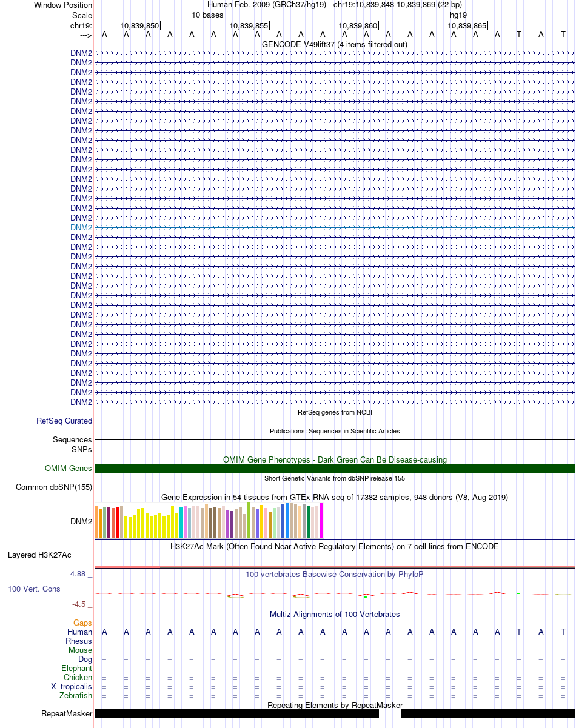Click the shorter right RepeatMasker black block
Screen dimensions: 576x728
[488, 713]
